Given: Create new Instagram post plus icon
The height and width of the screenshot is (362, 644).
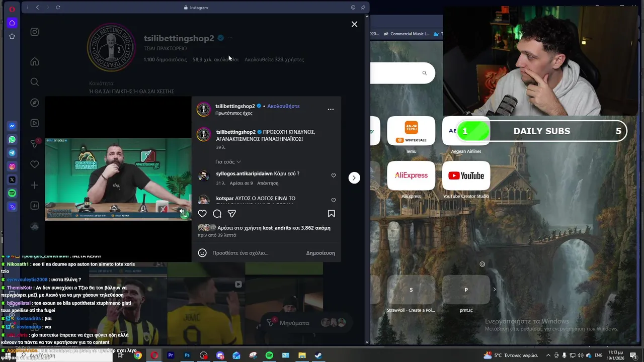Looking at the screenshot, I should [x=34, y=185].
